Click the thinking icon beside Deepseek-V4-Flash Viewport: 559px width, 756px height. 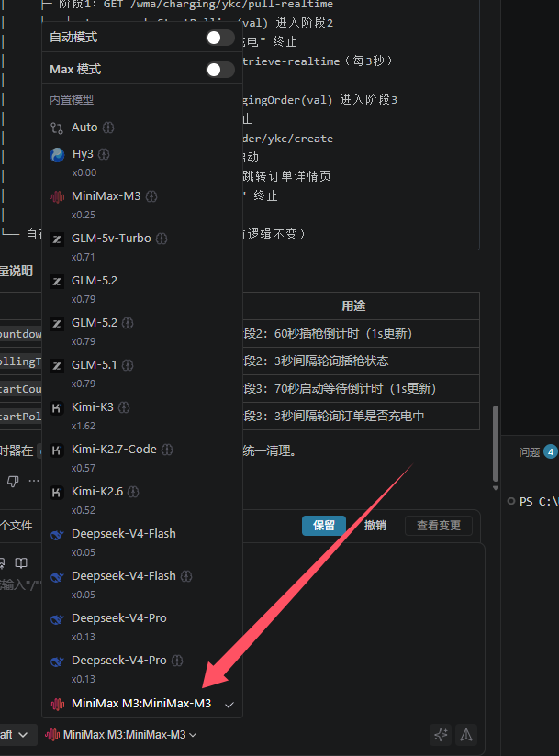click(186, 576)
